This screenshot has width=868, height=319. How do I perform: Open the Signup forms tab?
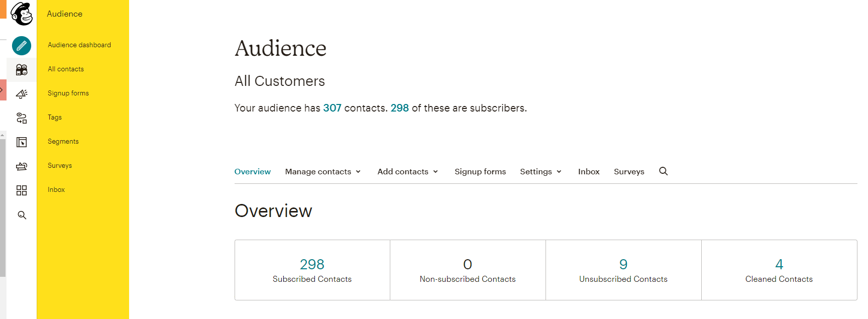[480, 172]
